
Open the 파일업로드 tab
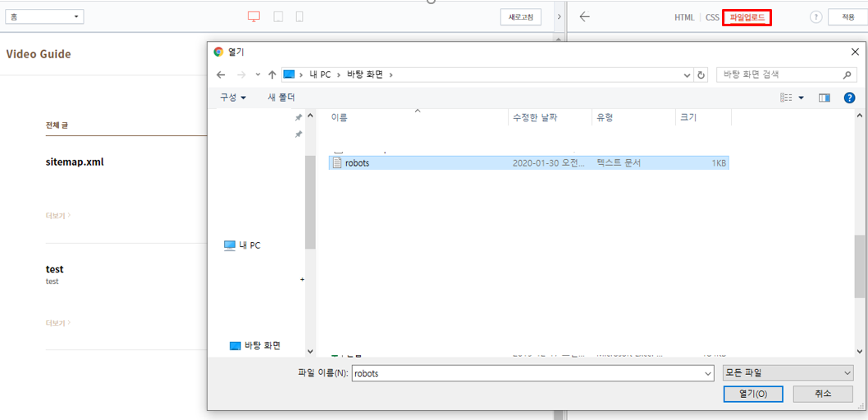point(747,18)
